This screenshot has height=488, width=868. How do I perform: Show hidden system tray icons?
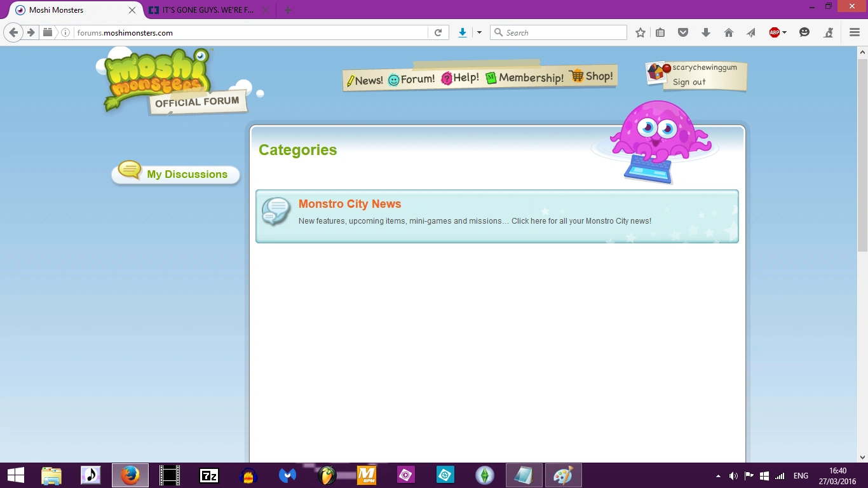point(719,476)
